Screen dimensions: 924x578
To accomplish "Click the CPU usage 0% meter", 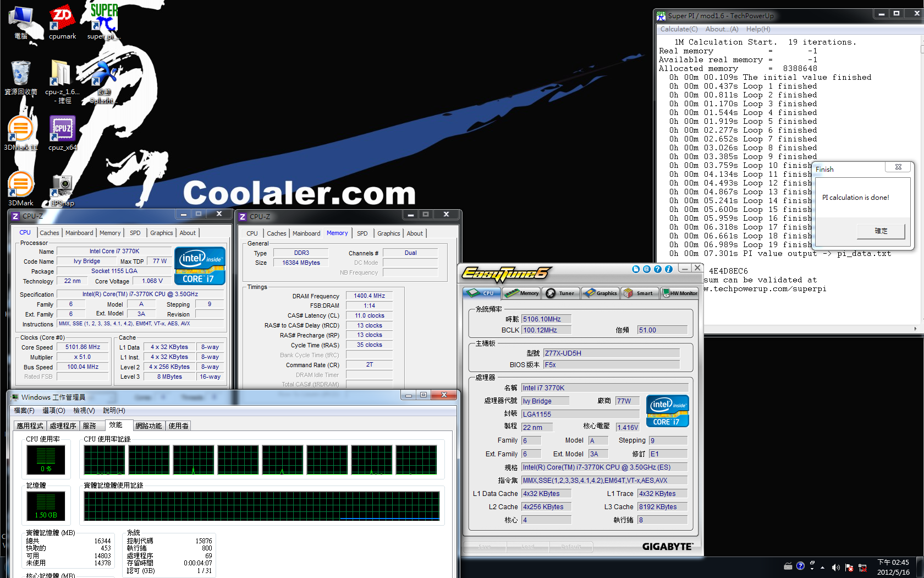I will coord(46,460).
